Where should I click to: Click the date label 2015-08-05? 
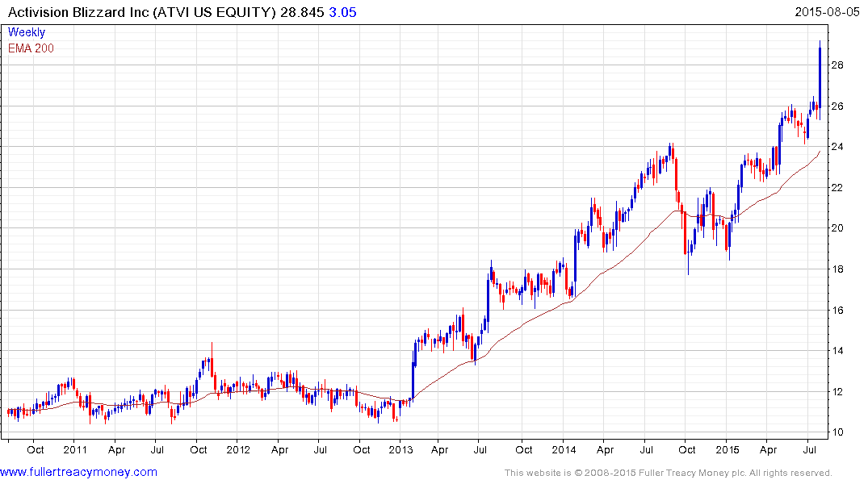pyautogui.click(x=827, y=11)
